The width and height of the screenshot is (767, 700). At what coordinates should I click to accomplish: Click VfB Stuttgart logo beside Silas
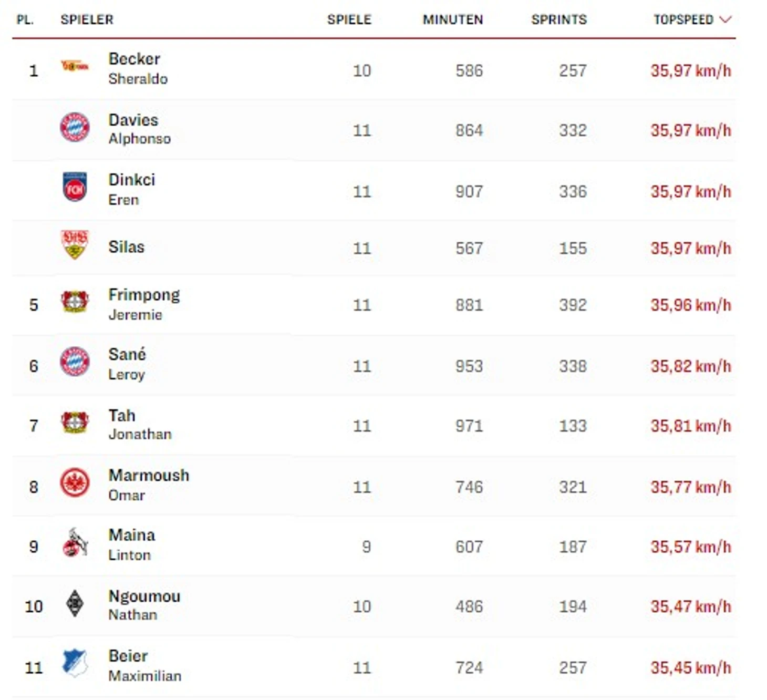tap(75, 244)
